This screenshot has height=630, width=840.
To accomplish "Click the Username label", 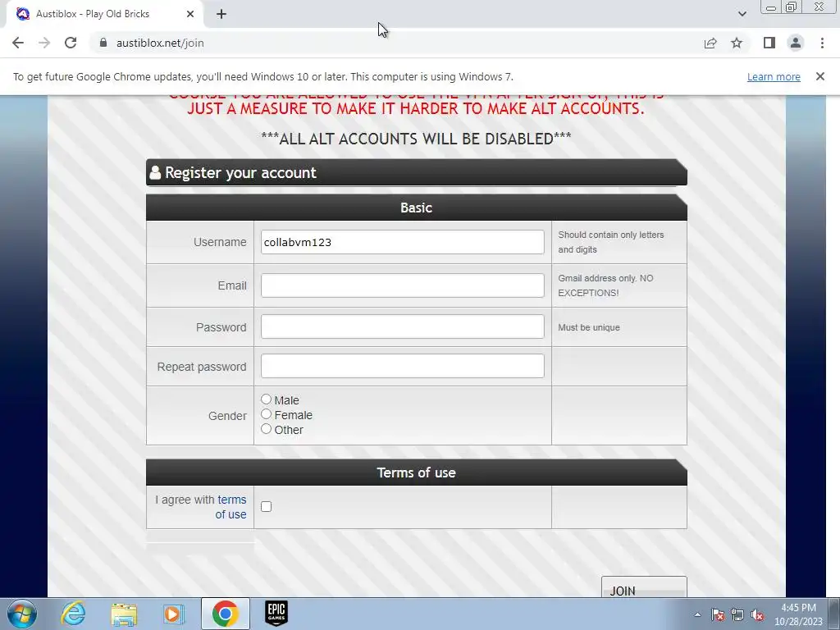I will click(220, 242).
